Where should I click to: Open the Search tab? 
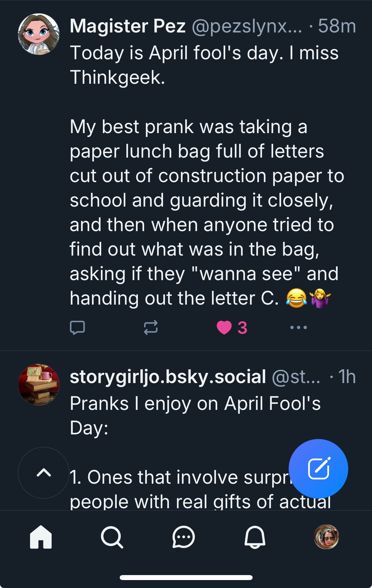tap(112, 537)
